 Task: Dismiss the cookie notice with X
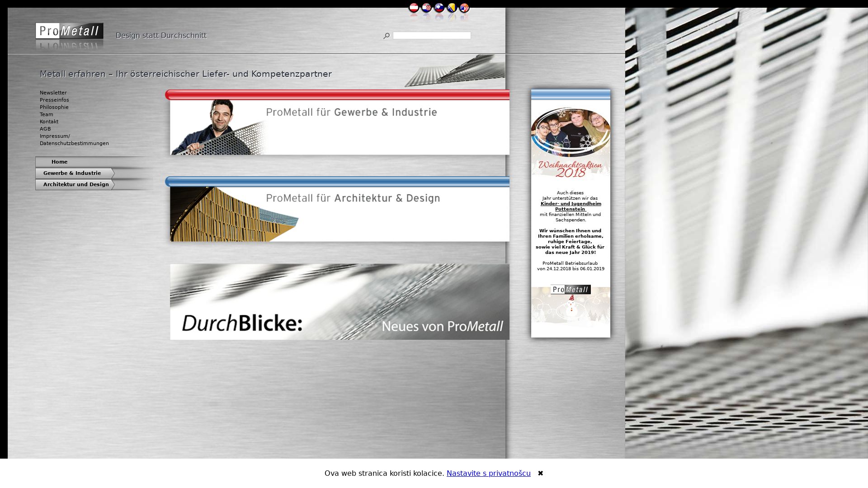click(540, 473)
